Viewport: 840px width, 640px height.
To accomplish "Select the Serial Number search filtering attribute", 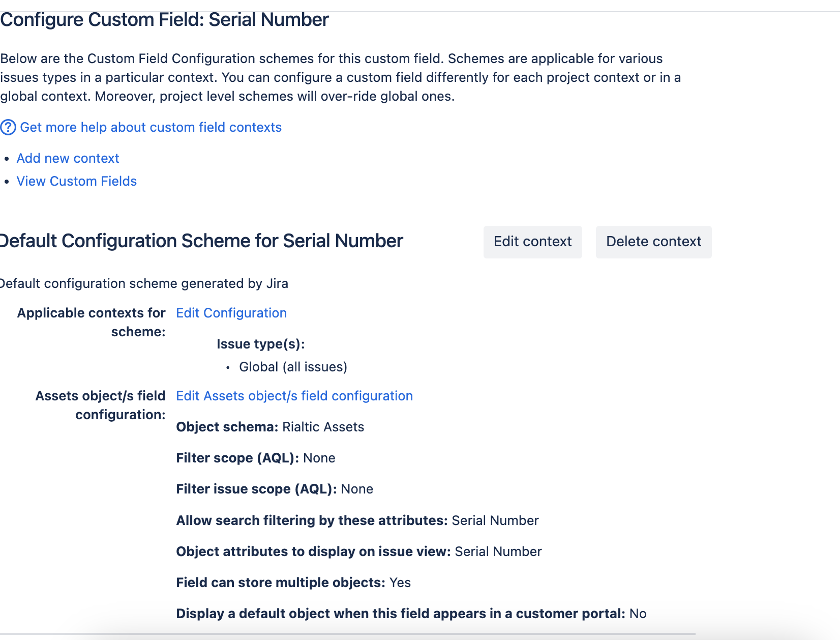I will coord(494,520).
